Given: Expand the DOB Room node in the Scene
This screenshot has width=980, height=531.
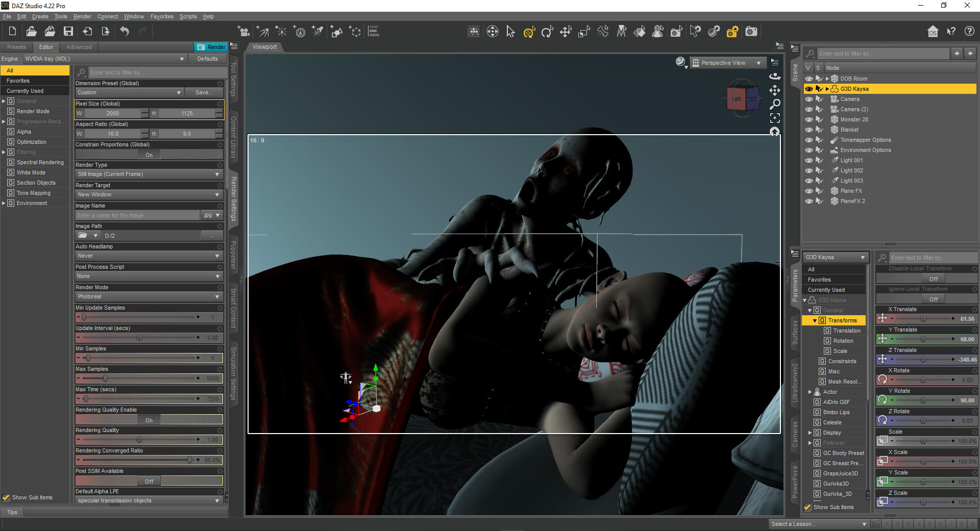Looking at the screenshot, I should click(x=827, y=79).
